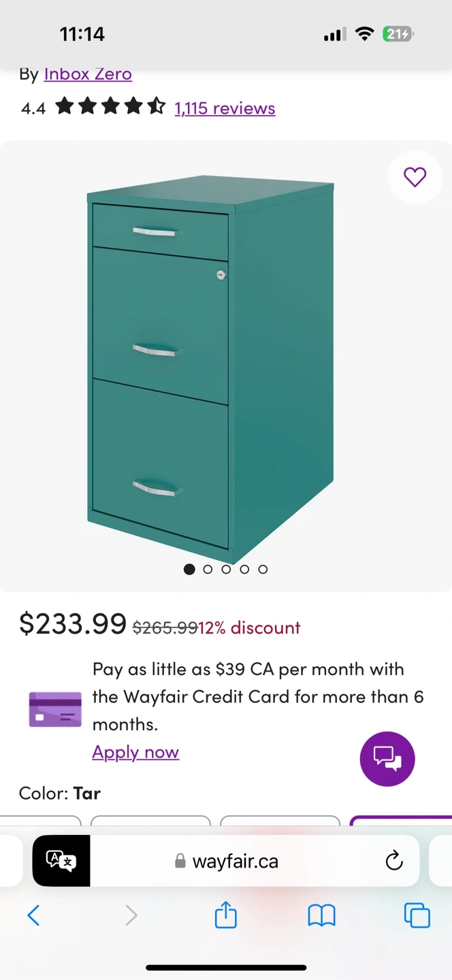Tap Apply now for the Wayfair credit card
452x980 pixels.
(135, 752)
